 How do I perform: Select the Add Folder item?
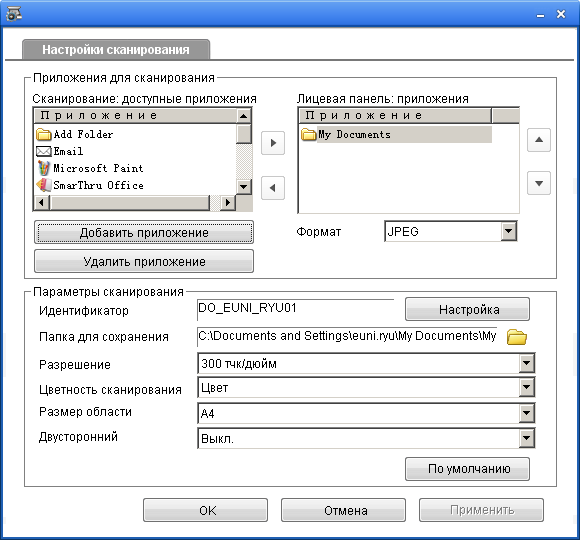(x=75, y=134)
